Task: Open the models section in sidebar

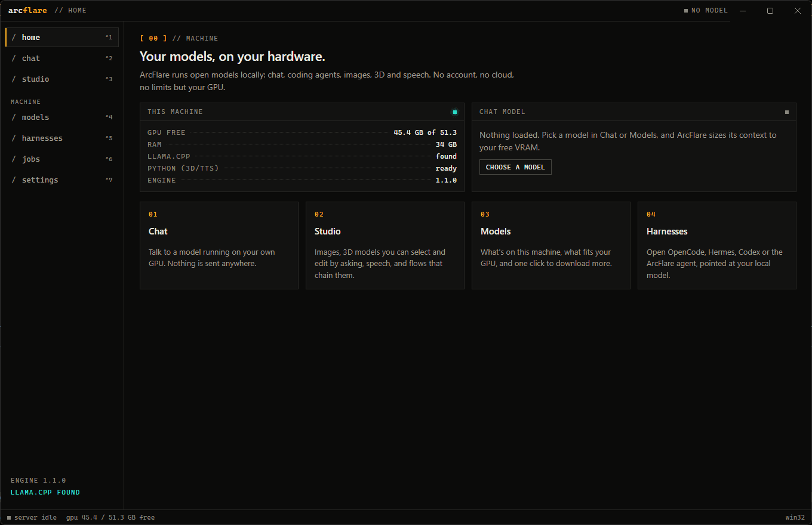Action: (x=62, y=117)
